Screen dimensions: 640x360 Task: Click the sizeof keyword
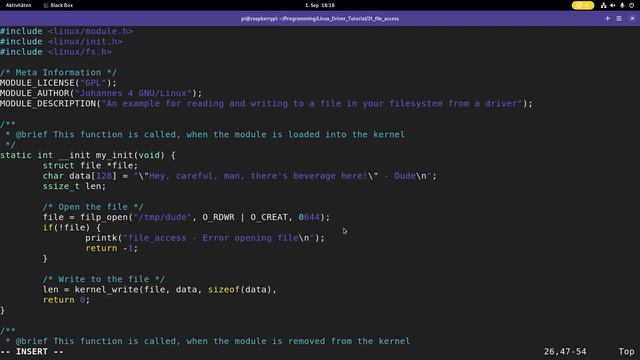click(x=224, y=289)
